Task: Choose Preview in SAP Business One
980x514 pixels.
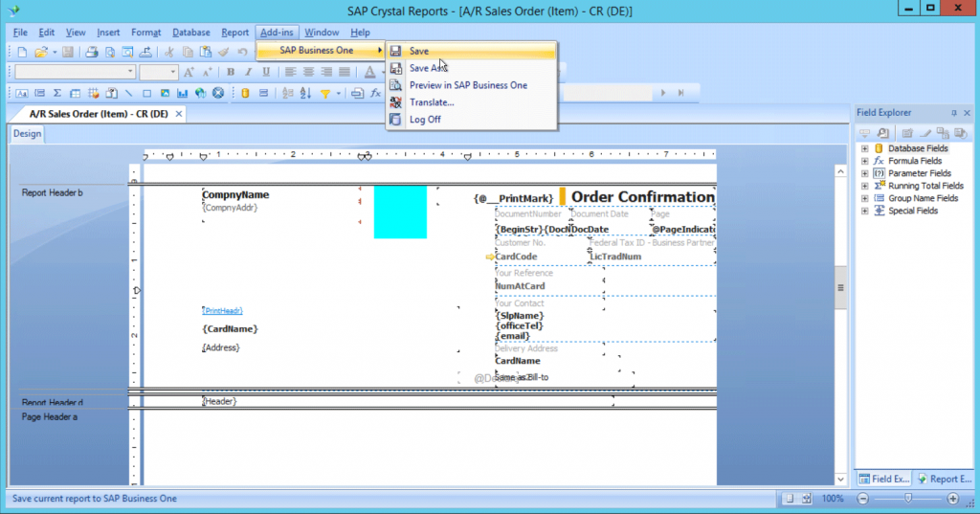Action: [x=471, y=86]
